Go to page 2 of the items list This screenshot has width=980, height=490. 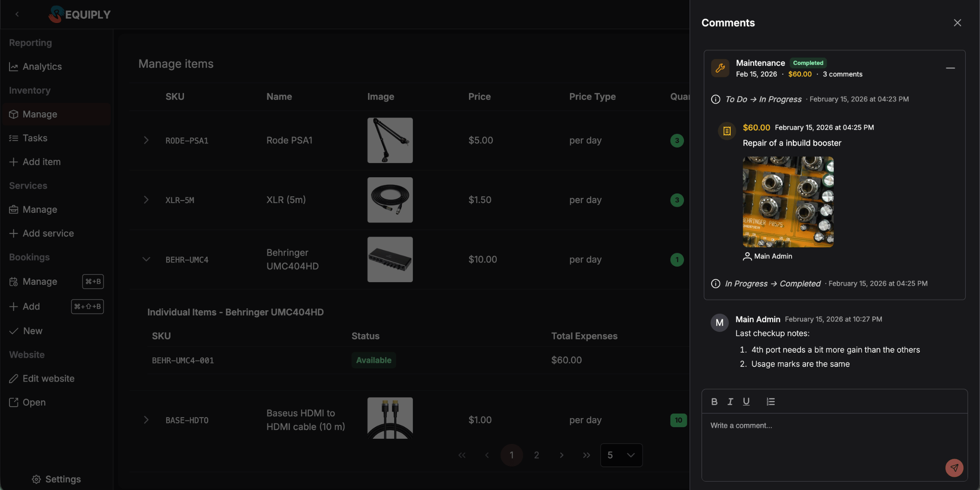tap(536, 455)
